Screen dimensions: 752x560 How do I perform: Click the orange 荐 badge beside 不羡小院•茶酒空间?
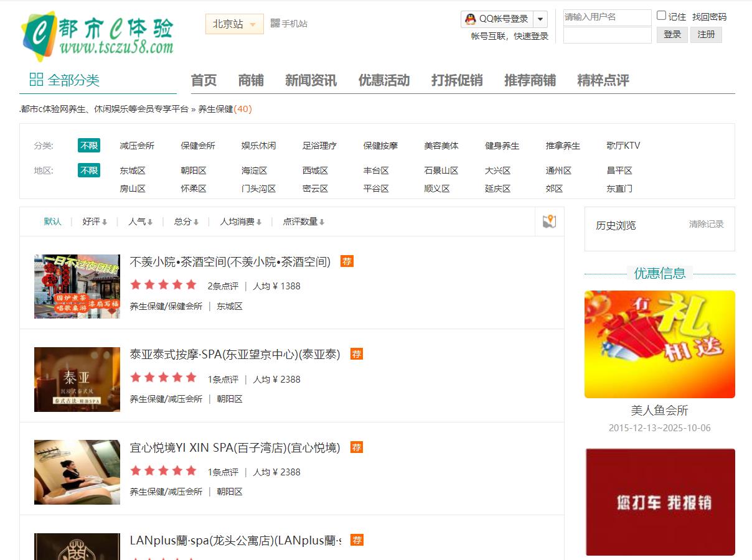click(x=347, y=261)
